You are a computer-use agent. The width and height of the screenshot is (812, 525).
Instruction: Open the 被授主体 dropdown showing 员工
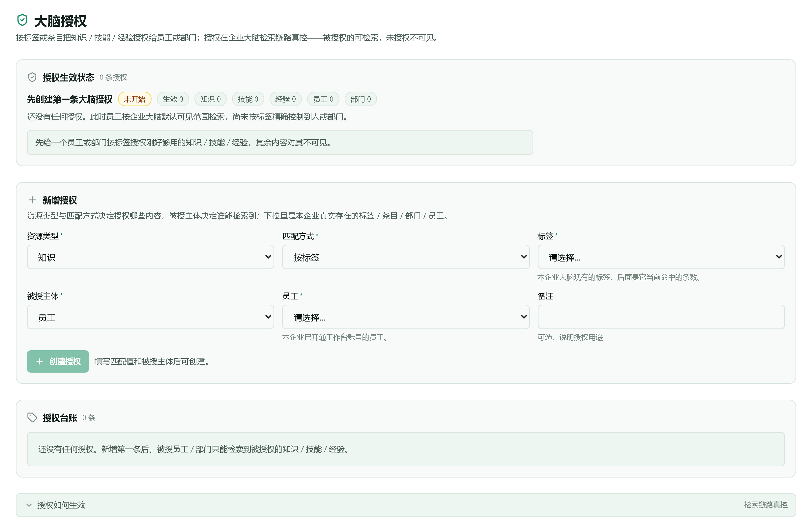151,317
